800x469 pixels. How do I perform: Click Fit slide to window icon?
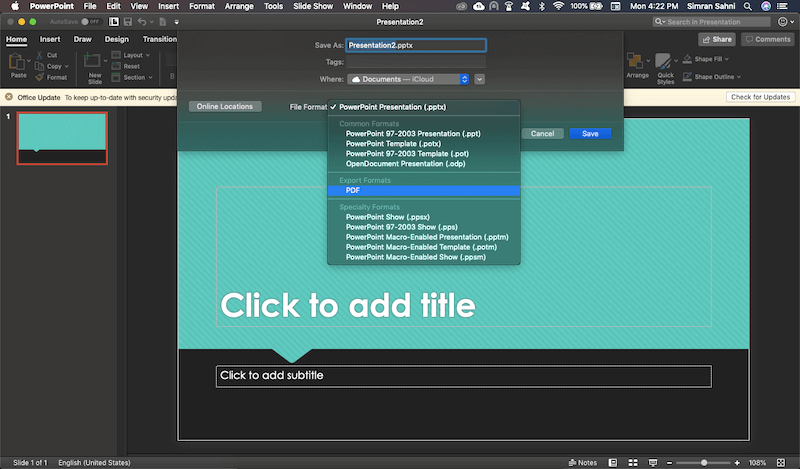tap(781, 462)
